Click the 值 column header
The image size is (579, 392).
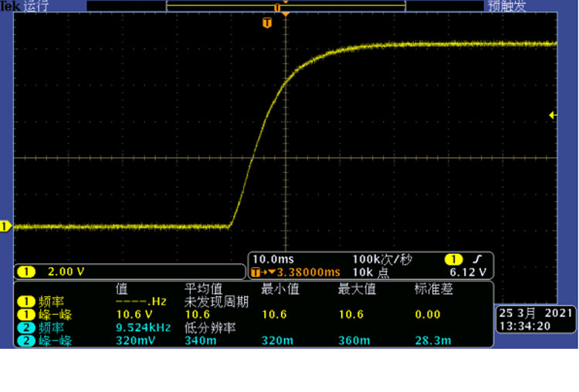pos(121,289)
